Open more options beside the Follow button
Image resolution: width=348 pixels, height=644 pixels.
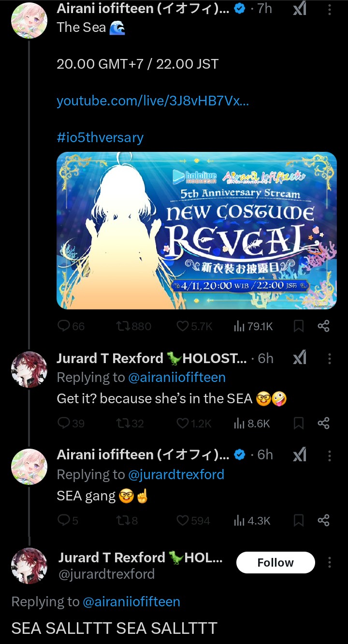pos(330,562)
